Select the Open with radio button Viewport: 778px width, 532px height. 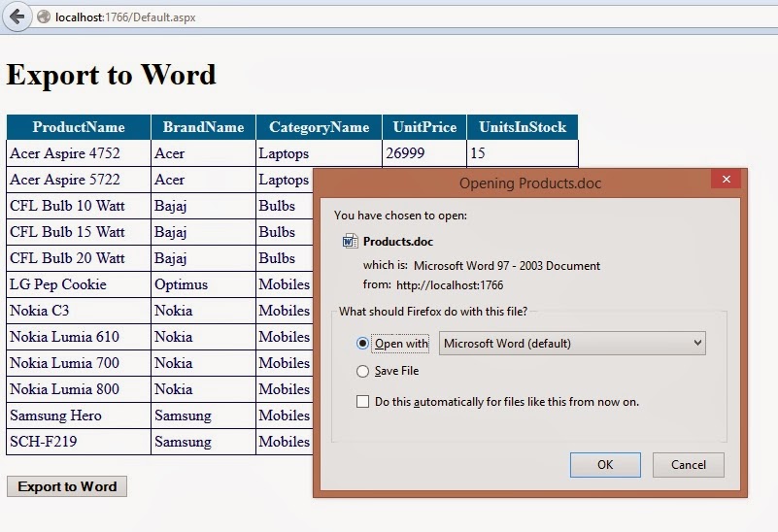click(x=362, y=343)
